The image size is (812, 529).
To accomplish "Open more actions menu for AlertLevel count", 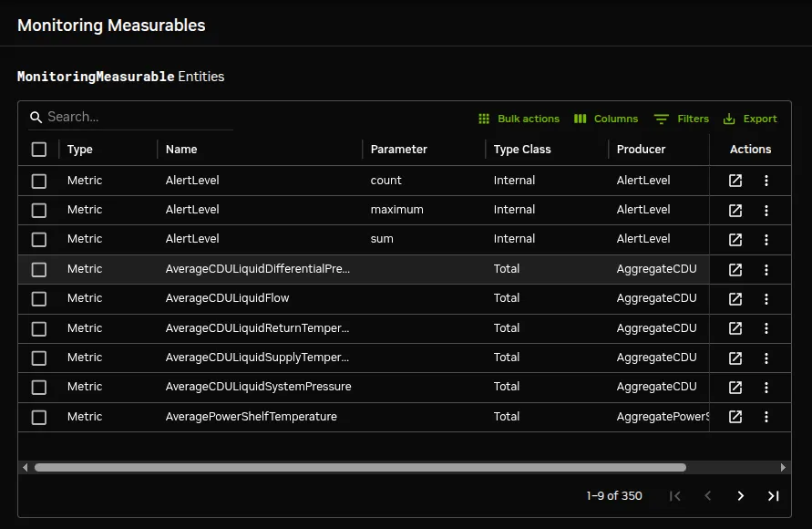I will (x=766, y=181).
